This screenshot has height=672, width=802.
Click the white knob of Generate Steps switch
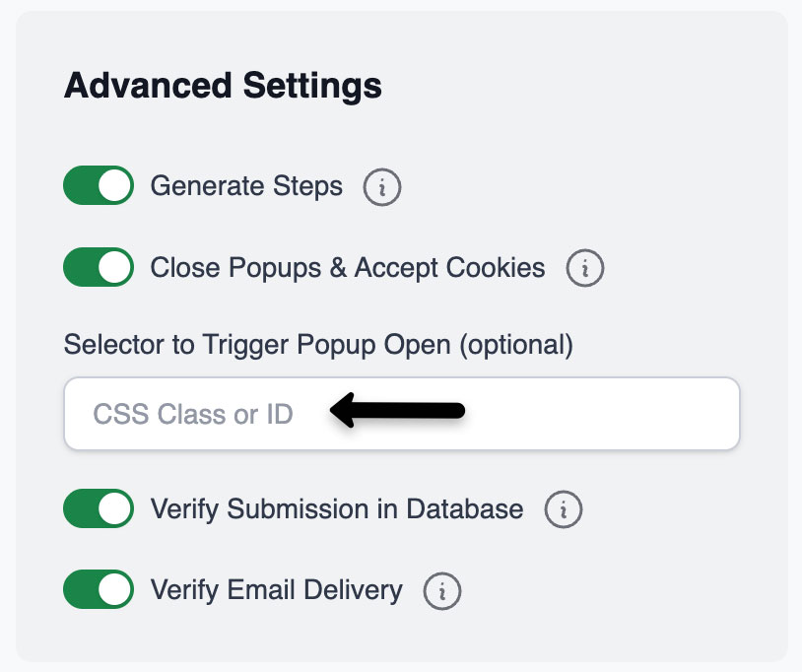(x=115, y=185)
